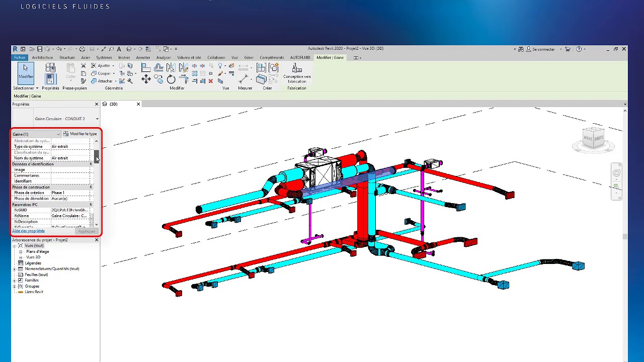The width and height of the screenshot is (644, 362).
Task: Click the Trim/Extend to corner icon
Action: click(183, 79)
